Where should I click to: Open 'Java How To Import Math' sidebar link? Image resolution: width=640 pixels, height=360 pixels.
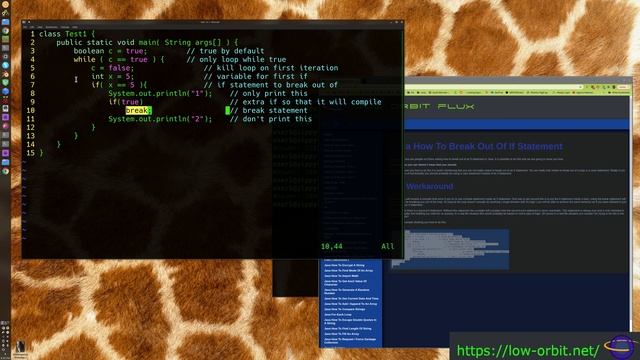tap(341, 276)
